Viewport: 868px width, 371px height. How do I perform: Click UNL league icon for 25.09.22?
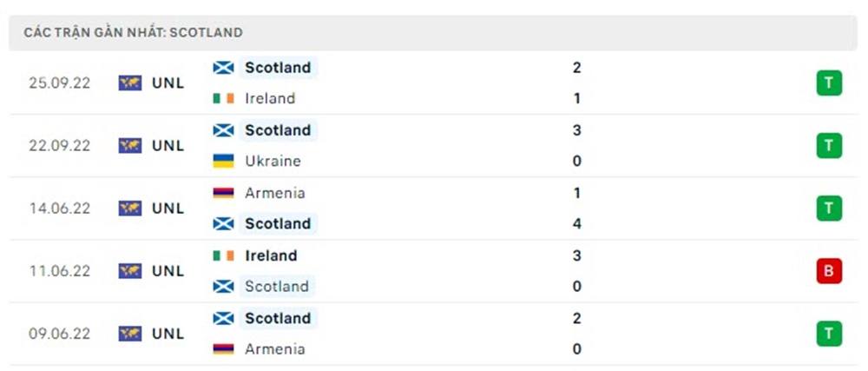tap(130, 83)
